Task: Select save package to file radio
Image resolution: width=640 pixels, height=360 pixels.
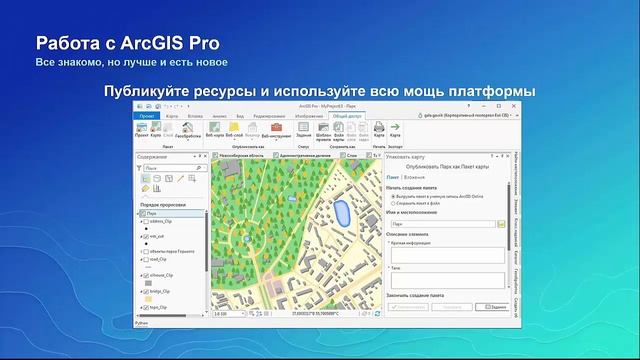Action: (393, 203)
